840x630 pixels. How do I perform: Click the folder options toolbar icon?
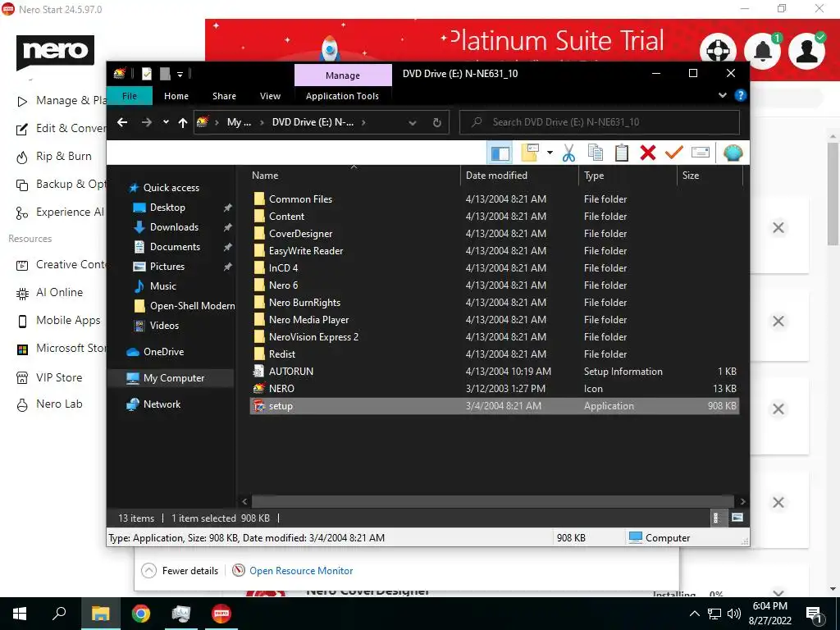tap(530, 153)
